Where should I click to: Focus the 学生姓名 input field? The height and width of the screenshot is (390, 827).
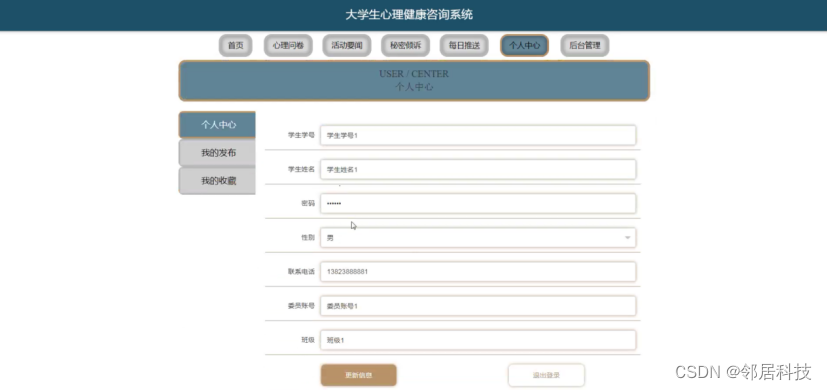tap(478, 169)
